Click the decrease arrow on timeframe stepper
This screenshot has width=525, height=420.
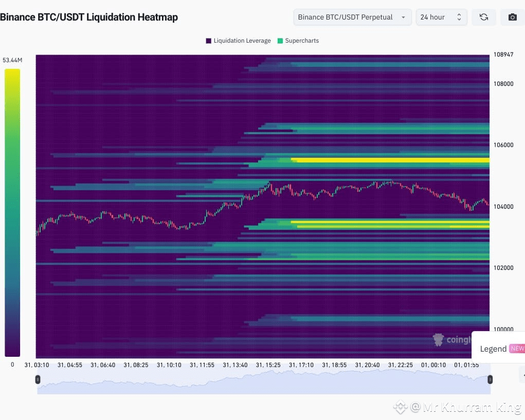[x=459, y=20]
